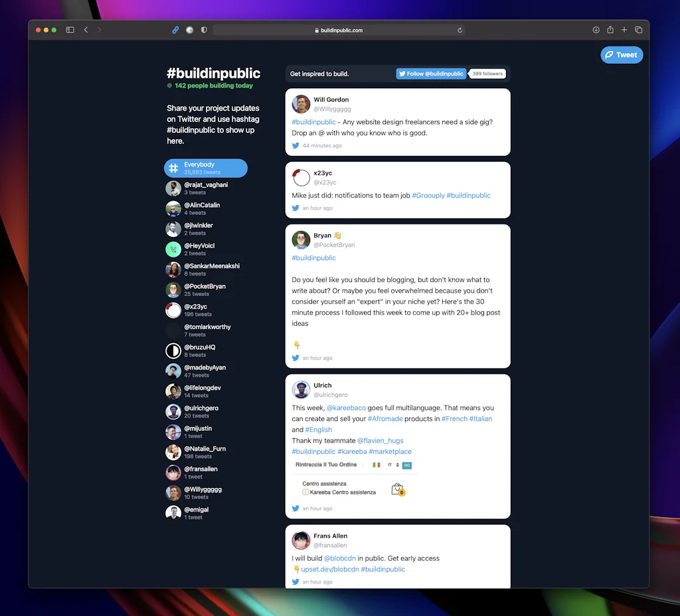This screenshot has height=616, width=680.
Task: Click the Share icon in the Safari toolbar
Action: 610,30
